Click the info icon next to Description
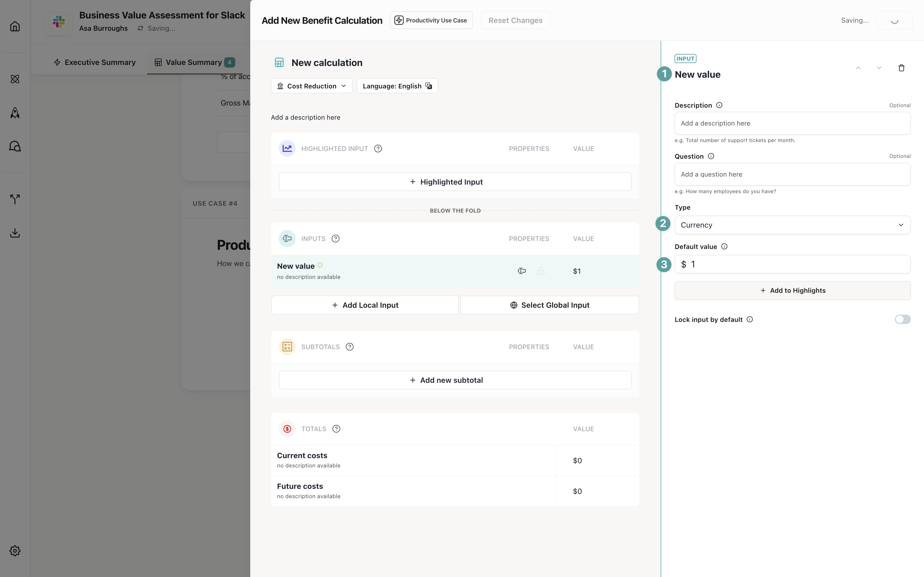This screenshot has height=577, width=924. click(x=719, y=105)
